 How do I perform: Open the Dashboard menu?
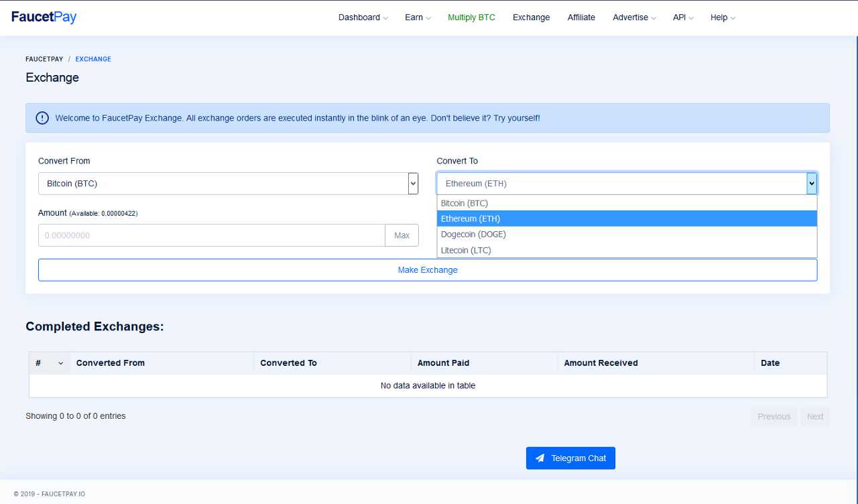(x=363, y=17)
